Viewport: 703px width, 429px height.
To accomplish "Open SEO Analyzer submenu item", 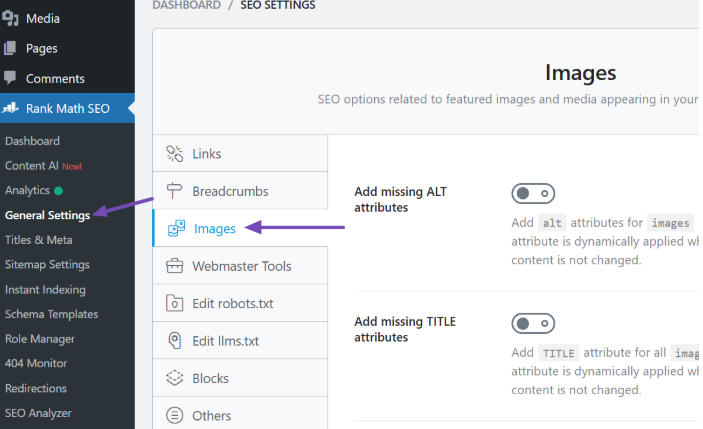I will tap(38, 413).
